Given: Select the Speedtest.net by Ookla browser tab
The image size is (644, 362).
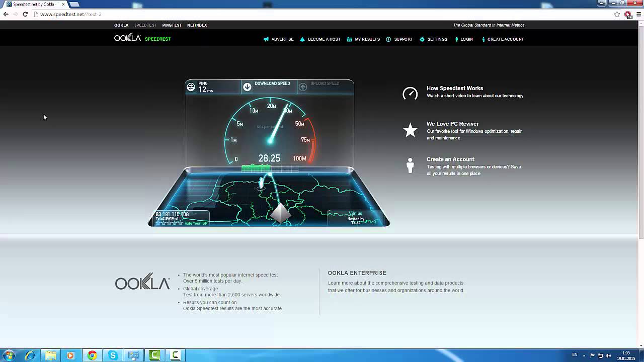Looking at the screenshot, I should tap(34, 4).
